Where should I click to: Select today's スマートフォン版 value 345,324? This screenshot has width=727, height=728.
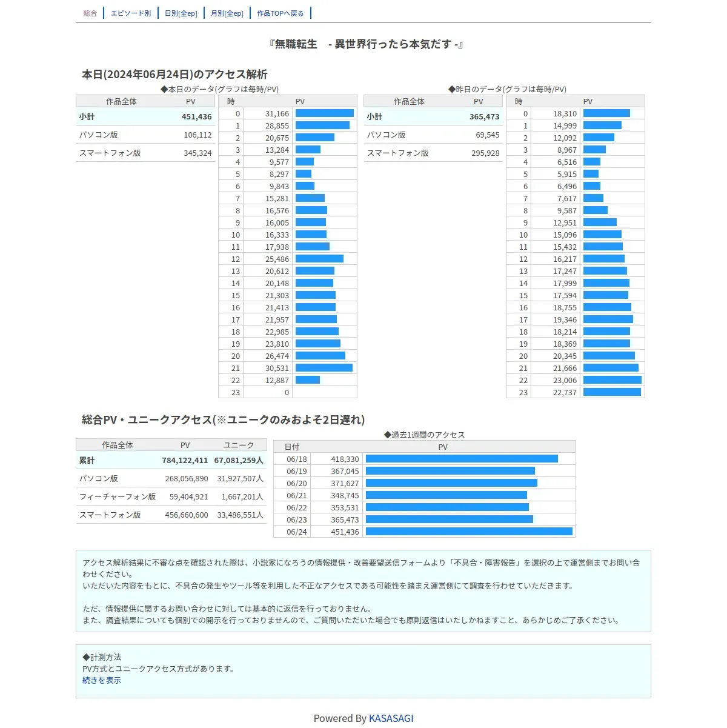point(198,153)
